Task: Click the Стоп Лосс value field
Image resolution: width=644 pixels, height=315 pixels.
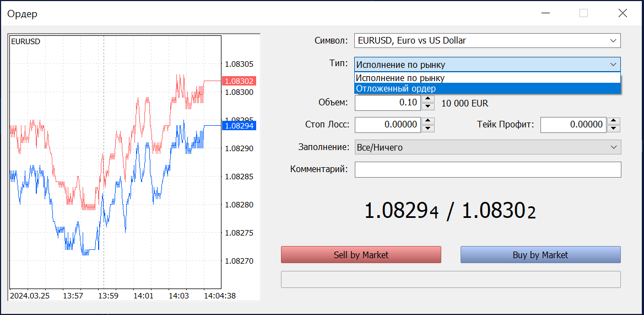Action: [388, 125]
